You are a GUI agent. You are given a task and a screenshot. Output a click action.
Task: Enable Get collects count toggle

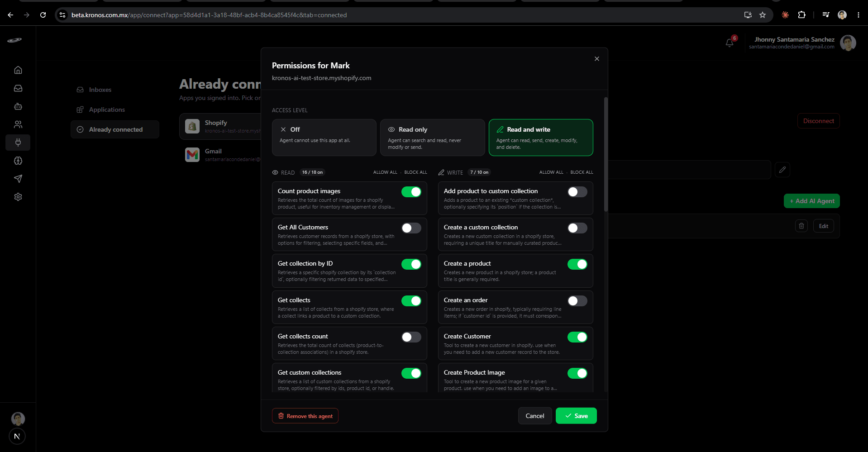click(x=411, y=337)
